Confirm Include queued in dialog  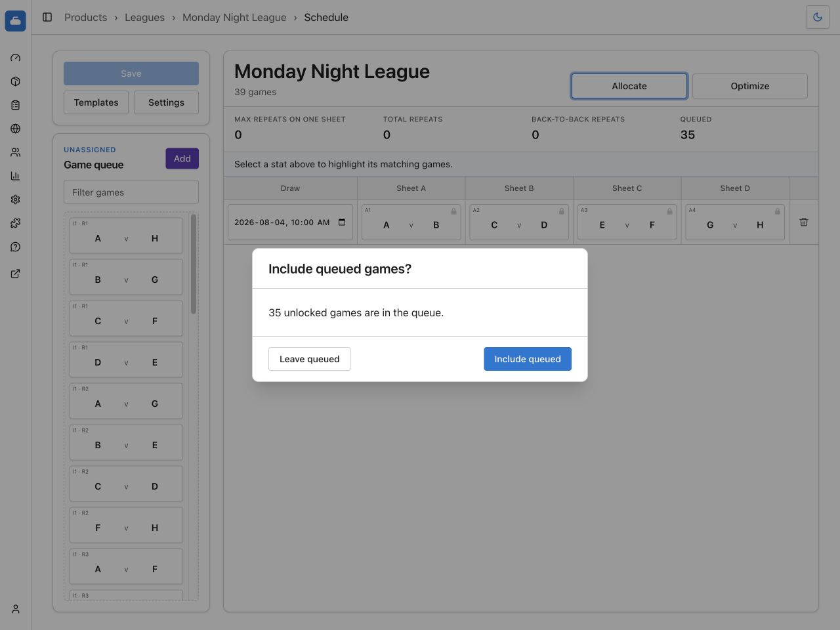pos(528,359)
